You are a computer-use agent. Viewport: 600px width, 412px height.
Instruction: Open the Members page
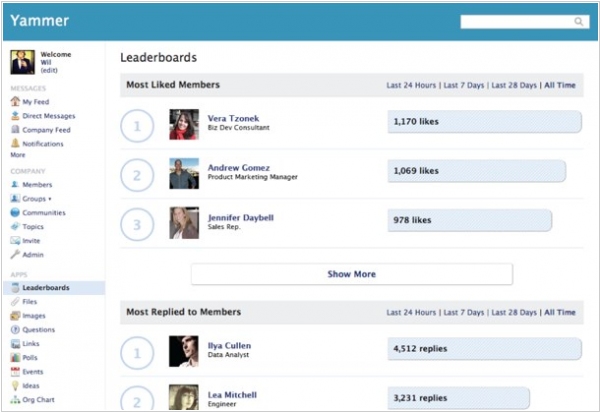pyautogui.click(x=37, y=185)
